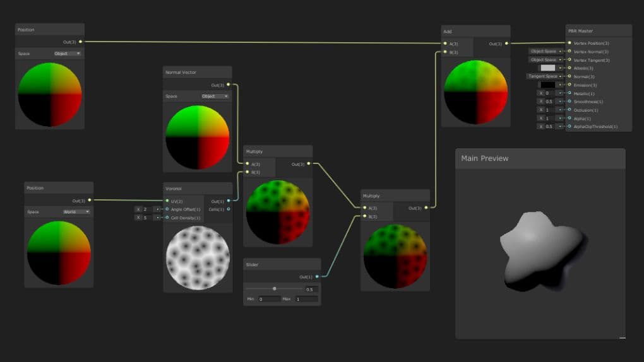Click PBR Master Alpha(1) port
The image size is (644, 362).
pos(569,118)
